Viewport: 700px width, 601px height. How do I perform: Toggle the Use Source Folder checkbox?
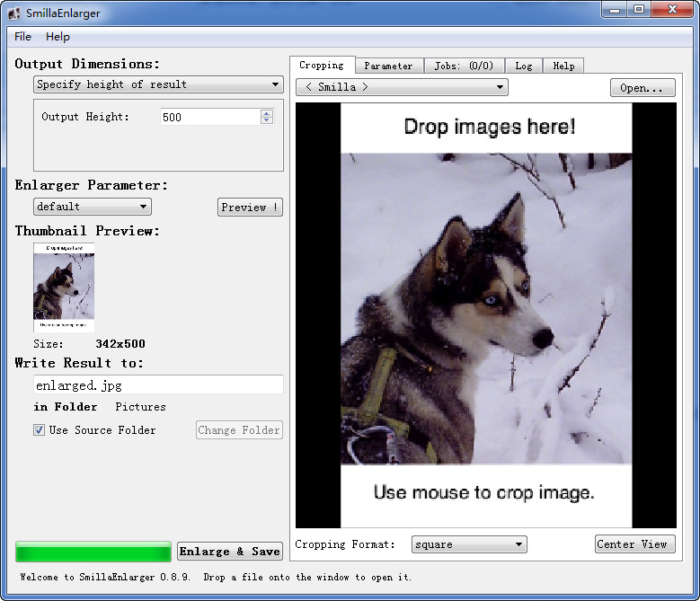(39, 430)
